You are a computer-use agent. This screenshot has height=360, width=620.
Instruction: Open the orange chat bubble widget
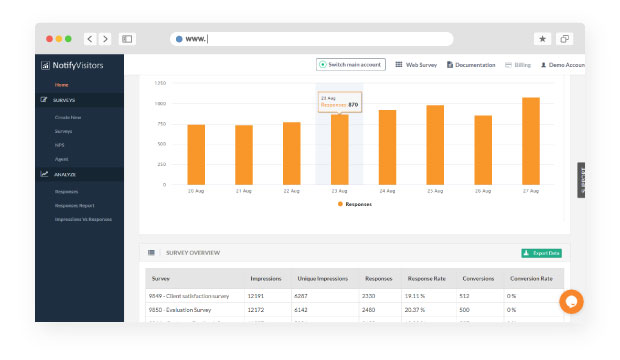(571, 302)
